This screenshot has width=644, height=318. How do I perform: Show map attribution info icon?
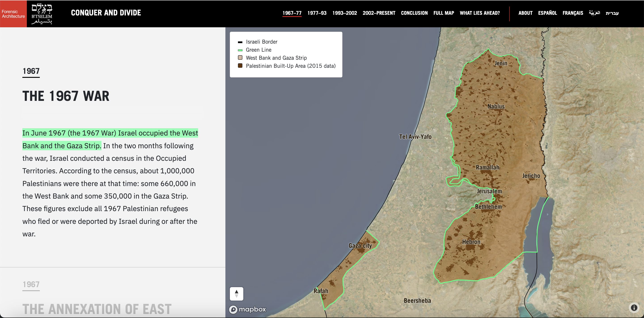click(x=634, y=307)
